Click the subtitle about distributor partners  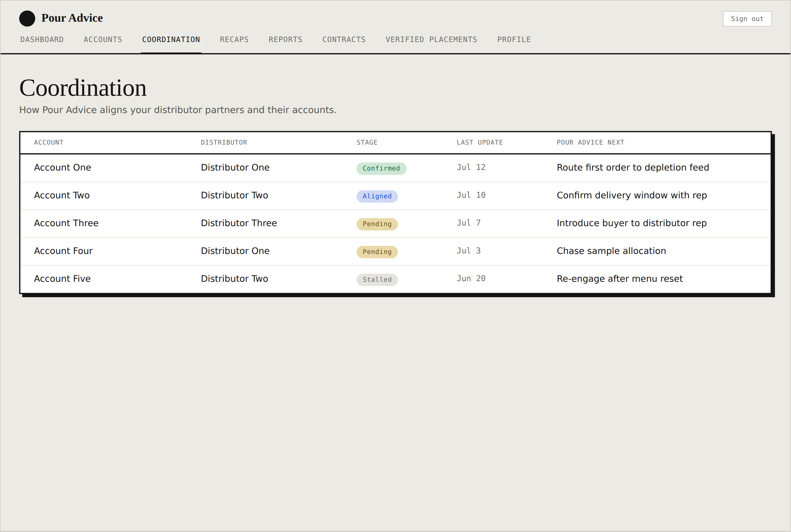click(x=178, y=110)
